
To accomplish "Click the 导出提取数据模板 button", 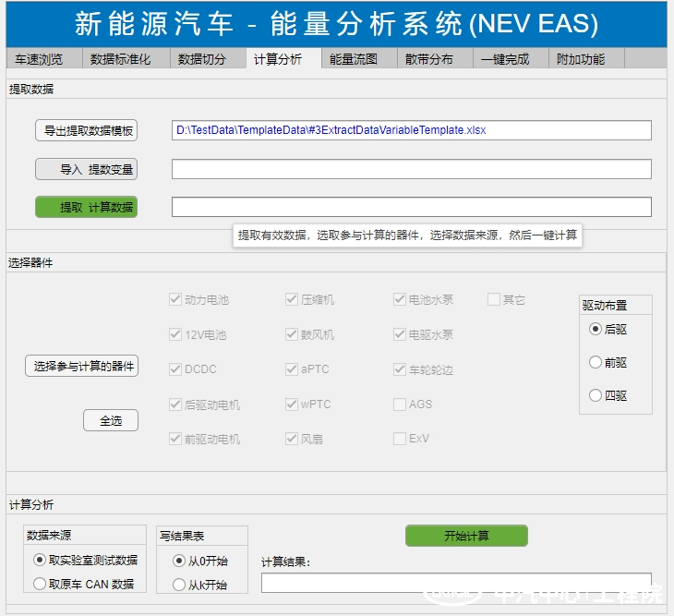I will coord(86,131).
